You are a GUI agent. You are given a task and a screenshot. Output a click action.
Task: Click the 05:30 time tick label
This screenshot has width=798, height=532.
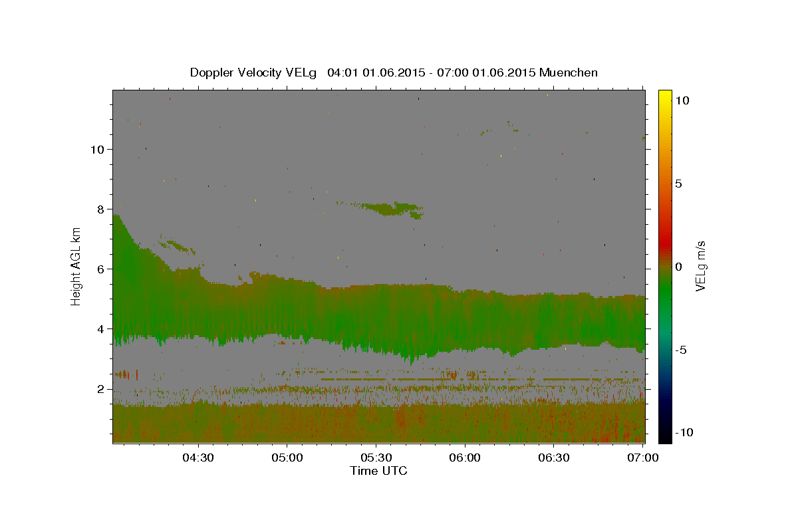click(x=376, y=458)
